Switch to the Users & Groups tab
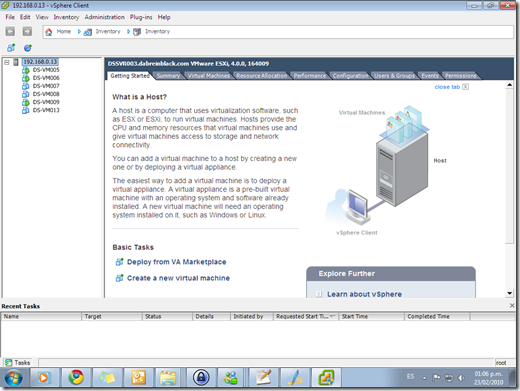520x391 pixels. coord(394,76)
